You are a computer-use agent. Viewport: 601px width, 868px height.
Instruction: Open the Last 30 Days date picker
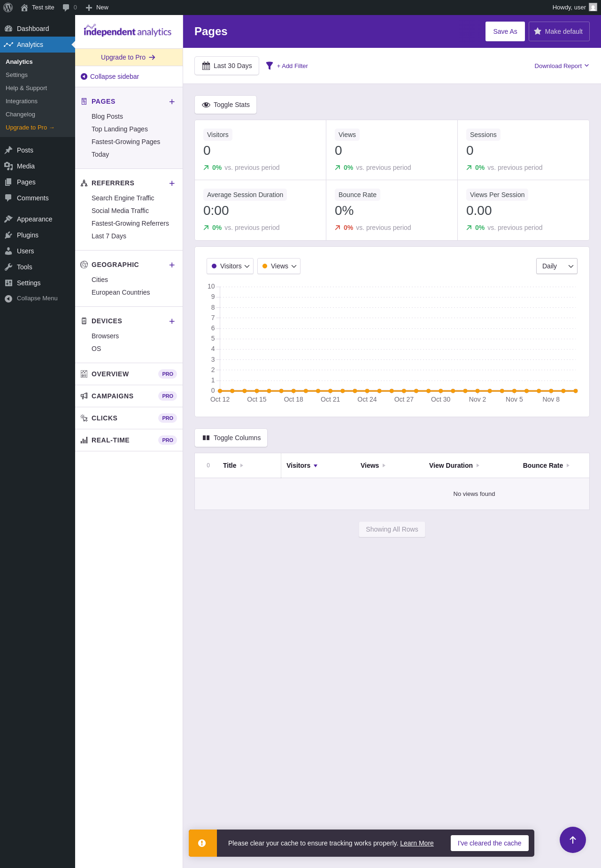click(x=227, y=66)
